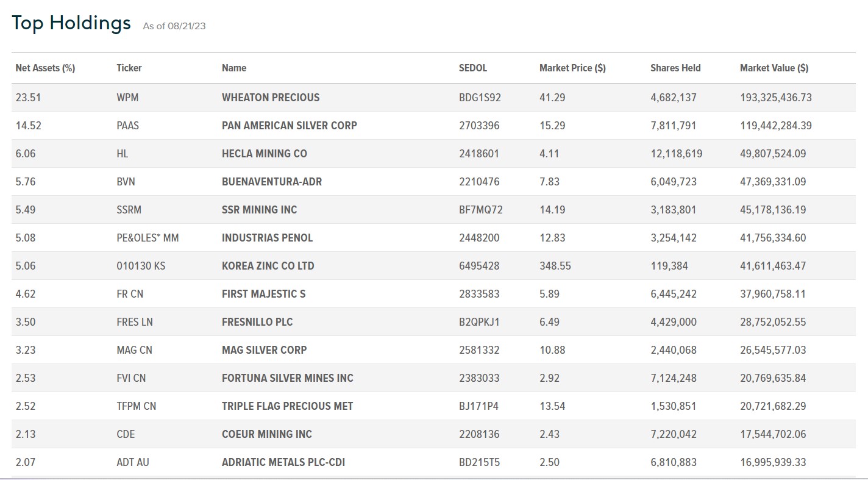Click net assets value 5.08
868x480 pixels.
pyautogui.click(x=26, y=238)
